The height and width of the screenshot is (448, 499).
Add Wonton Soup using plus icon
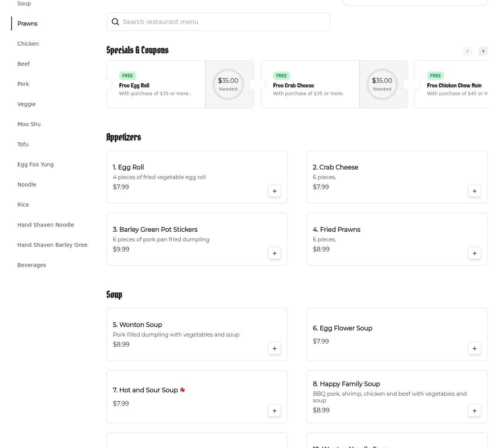(274, 349)
